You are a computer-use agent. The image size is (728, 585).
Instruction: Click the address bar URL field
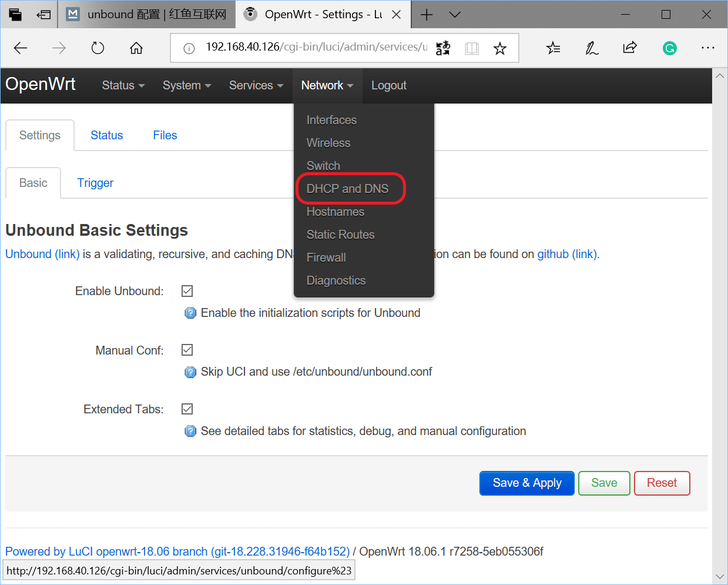(x=316, y=47)
